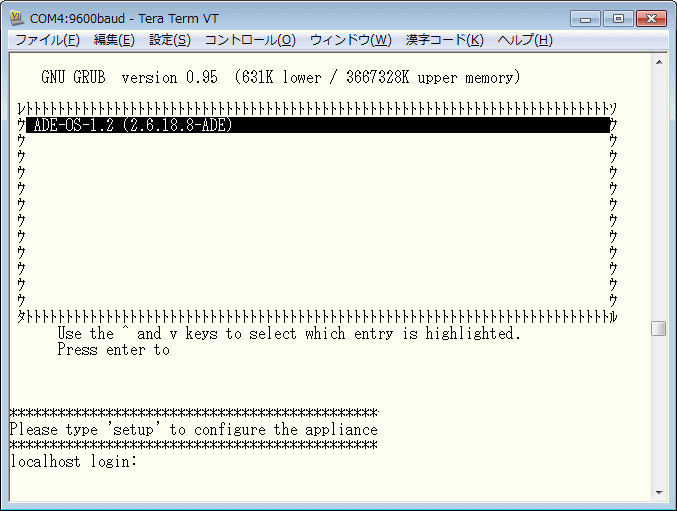Open the ヘルプ(H) menu
The height and width of the screenshot is (511, 677).
(525, 40)
